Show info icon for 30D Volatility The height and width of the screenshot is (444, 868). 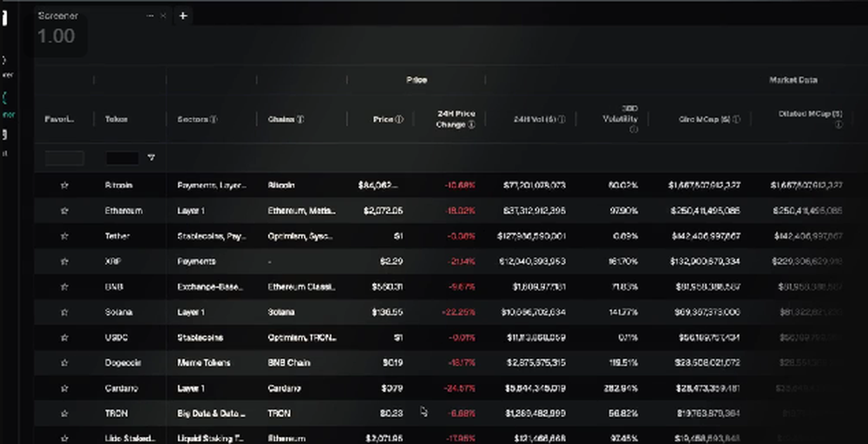pos(634,129)
